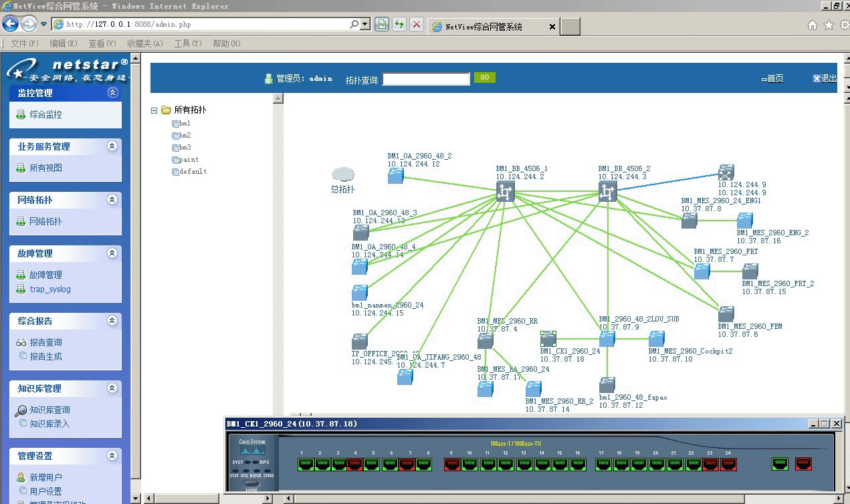This screenshot has height=504, width=850.
Task: Select the BM1_MES_2960_ENG_2 switch icon
Action: click(x=745, y=221)
